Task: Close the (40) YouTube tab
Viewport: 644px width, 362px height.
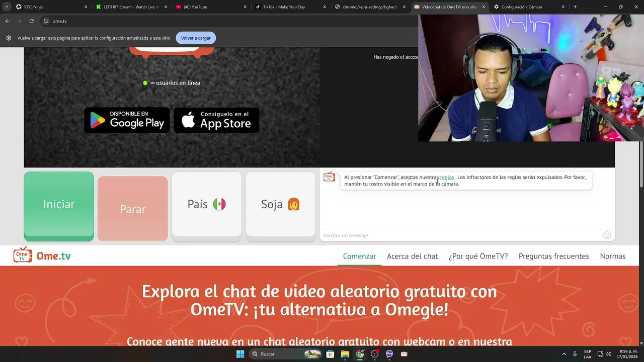Action: (245, 7)
